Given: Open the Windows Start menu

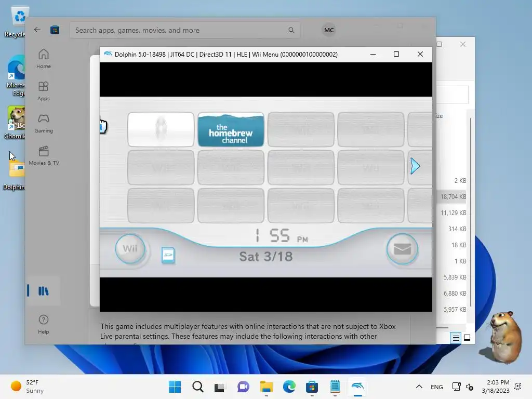Looking at the screenshot, I should click(175, 387).
